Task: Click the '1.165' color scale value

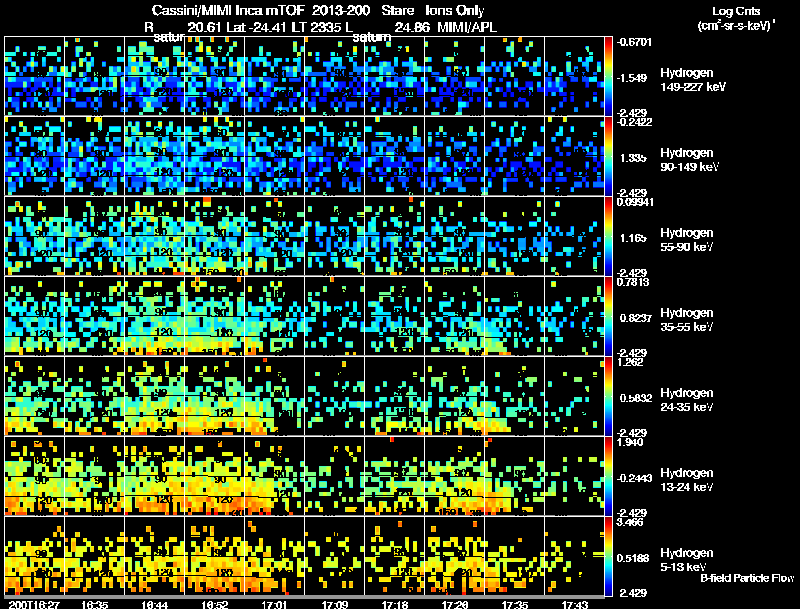Action: pyautogui.click(x=633, y=238)
